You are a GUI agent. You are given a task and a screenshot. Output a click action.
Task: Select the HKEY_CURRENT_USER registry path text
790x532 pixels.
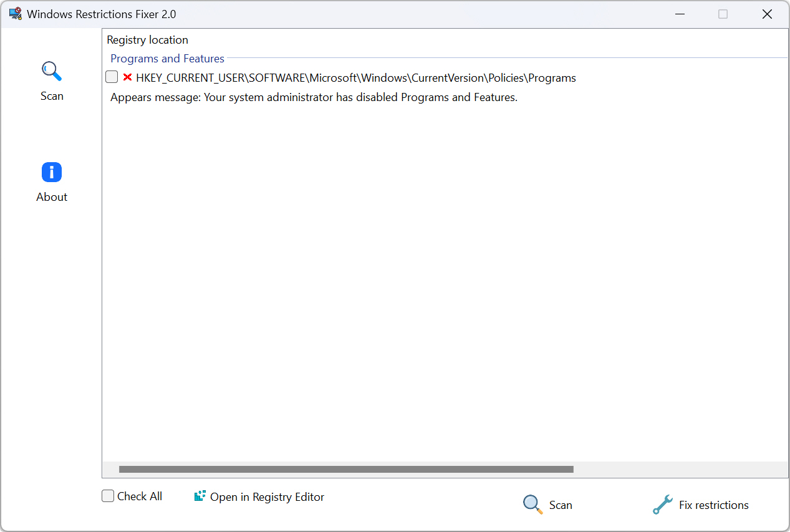355,77
